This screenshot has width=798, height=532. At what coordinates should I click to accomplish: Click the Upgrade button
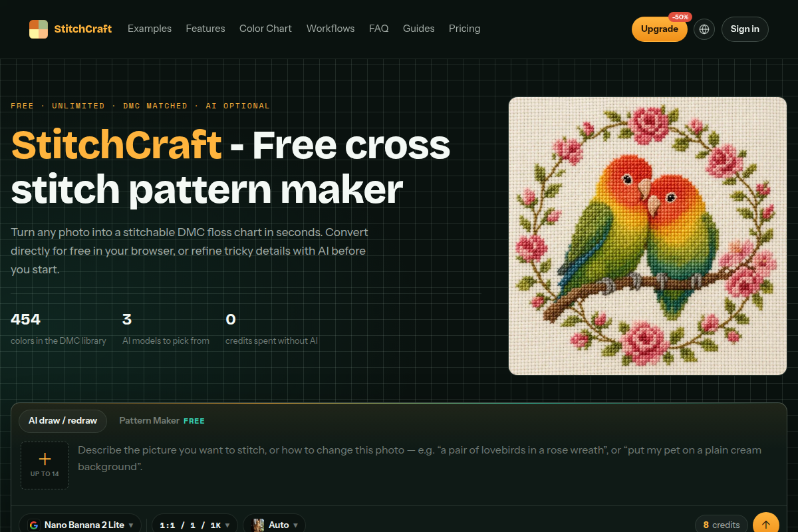coord(660,29)
